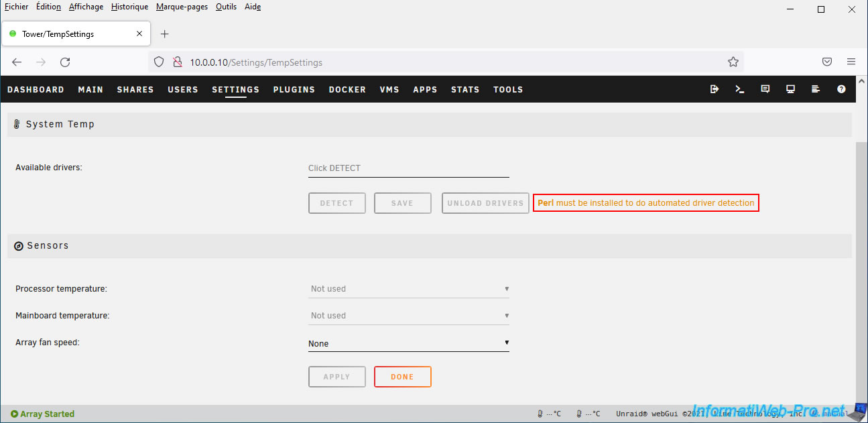Click the help question mark icon
This screenshot has height=423, width=868.
[841, 89]
